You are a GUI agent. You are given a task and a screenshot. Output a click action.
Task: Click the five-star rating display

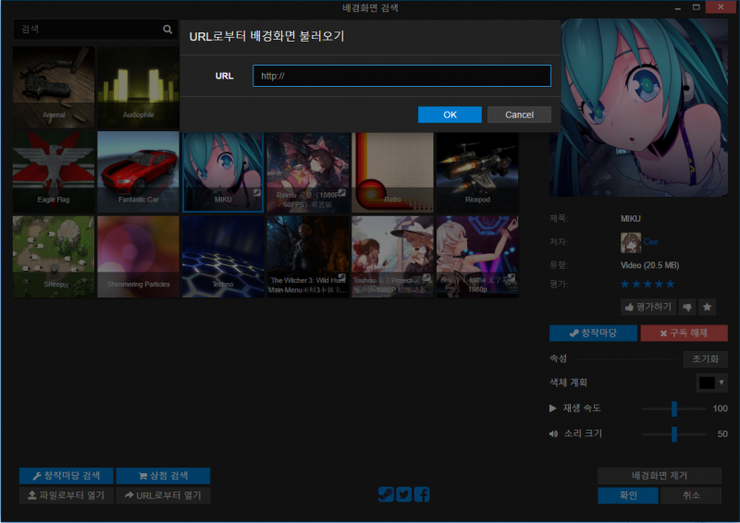(648, 284)
